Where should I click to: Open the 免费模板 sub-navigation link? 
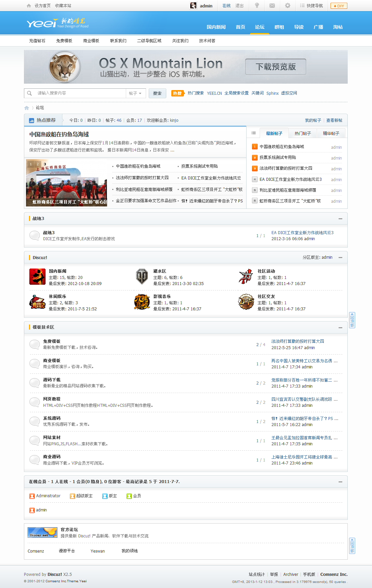coord(64,41)
